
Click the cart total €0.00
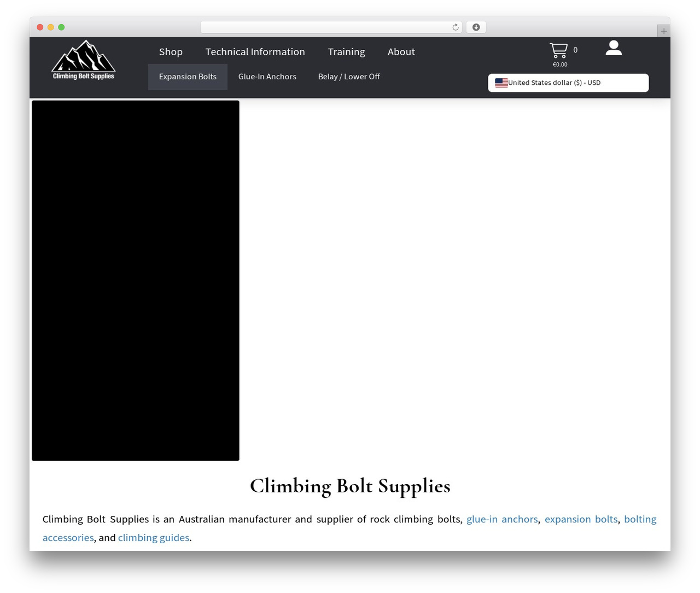560,65
